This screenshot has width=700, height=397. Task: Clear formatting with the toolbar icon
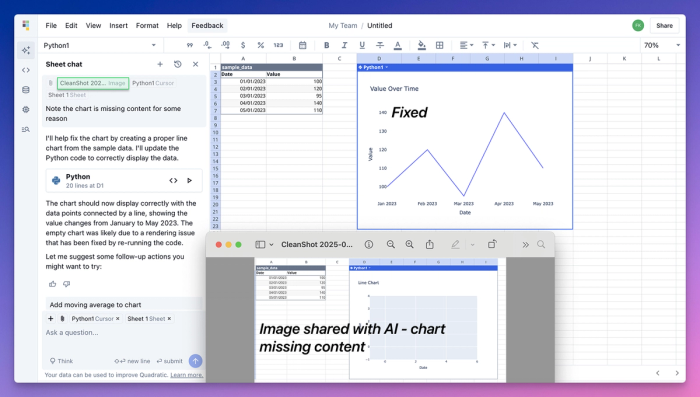[534, 45]
